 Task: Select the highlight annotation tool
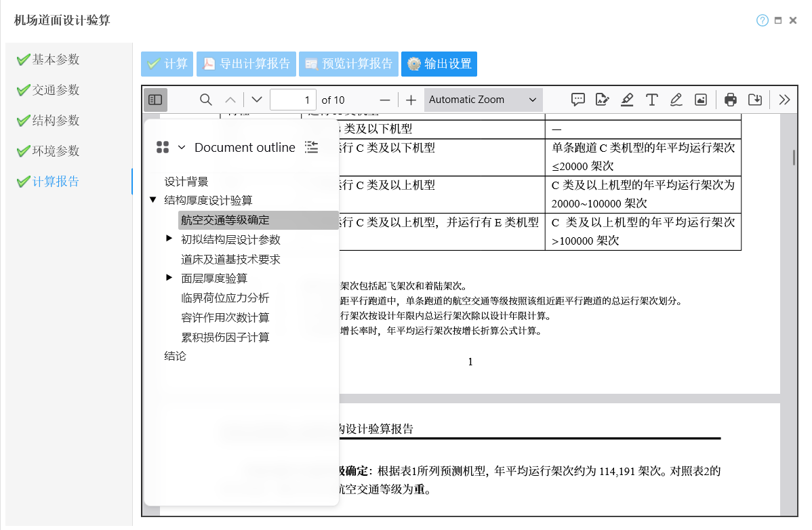[627, 100]
